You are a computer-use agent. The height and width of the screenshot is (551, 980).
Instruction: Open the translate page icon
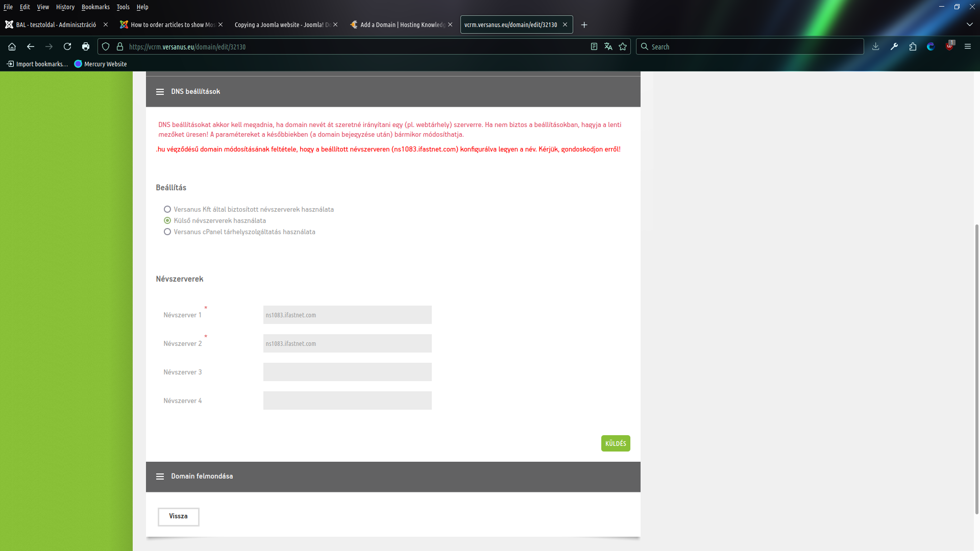[608, 46]
